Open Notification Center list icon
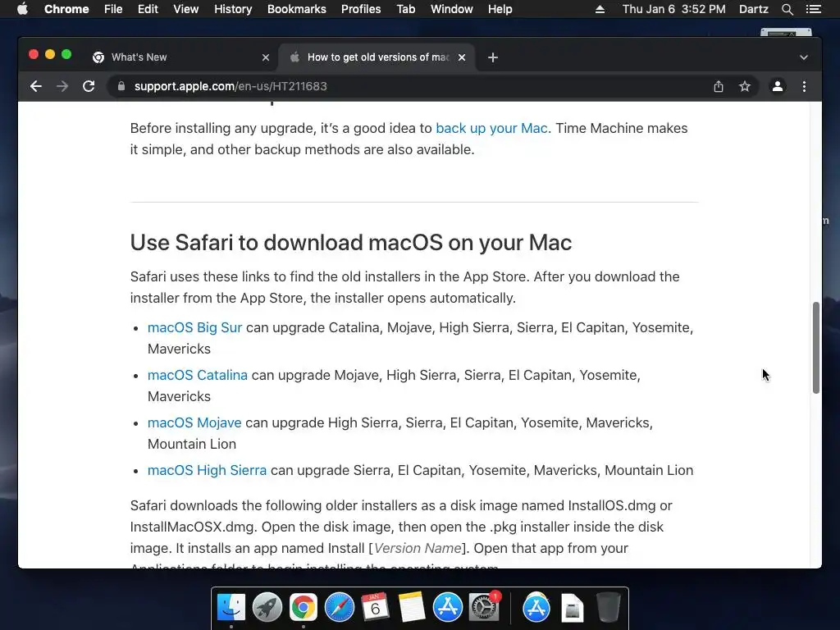The height and width of the screenshot is (630, 840). point(814,9)
